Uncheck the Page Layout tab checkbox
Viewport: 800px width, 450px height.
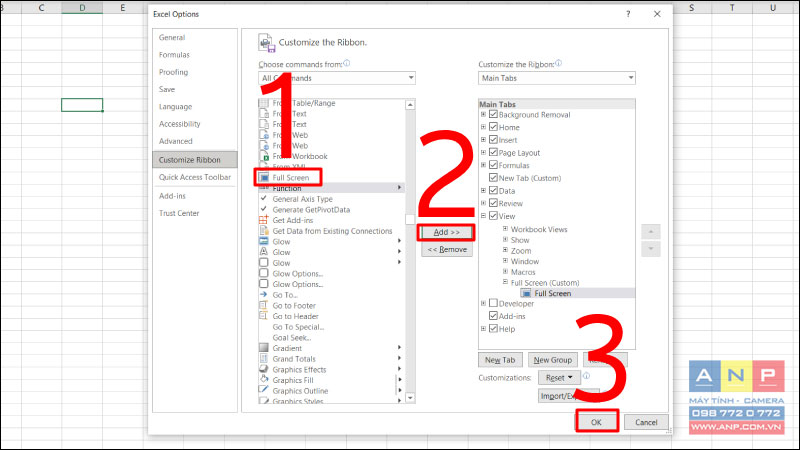[493, 152]
